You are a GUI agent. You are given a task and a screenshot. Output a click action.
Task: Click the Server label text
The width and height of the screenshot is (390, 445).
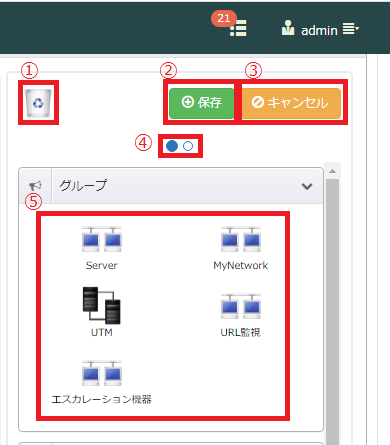[x=102, y=265]
